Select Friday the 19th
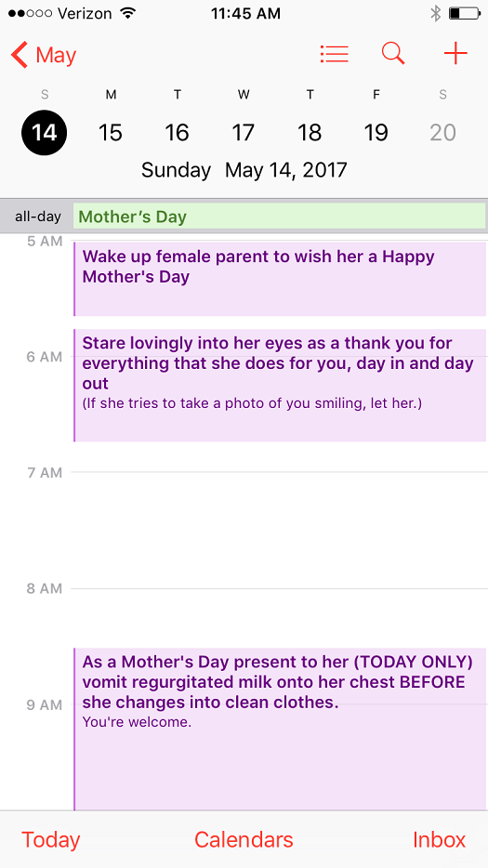Viewport: 488px width, 868px height. (376, 133)
